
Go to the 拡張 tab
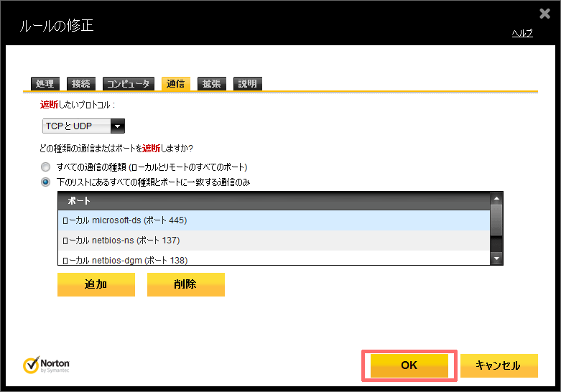click(212, 83)
